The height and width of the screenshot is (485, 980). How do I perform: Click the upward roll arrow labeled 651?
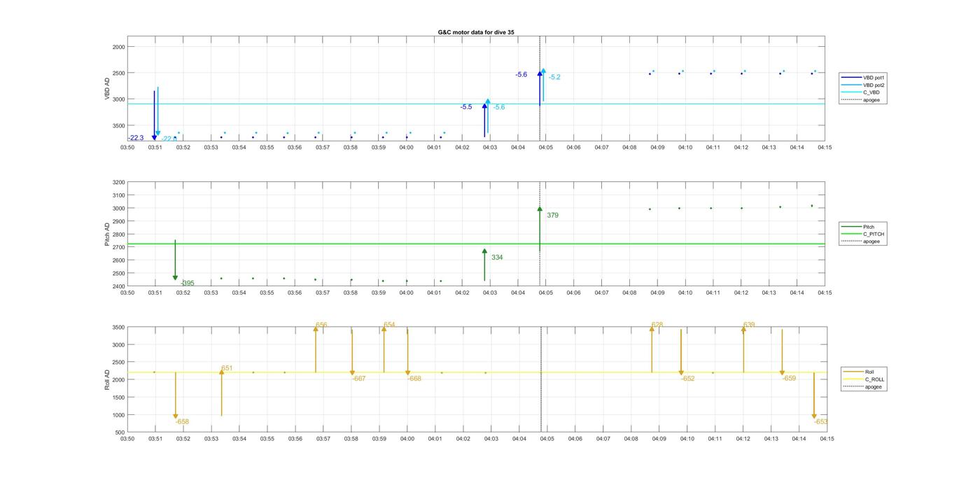221,393
